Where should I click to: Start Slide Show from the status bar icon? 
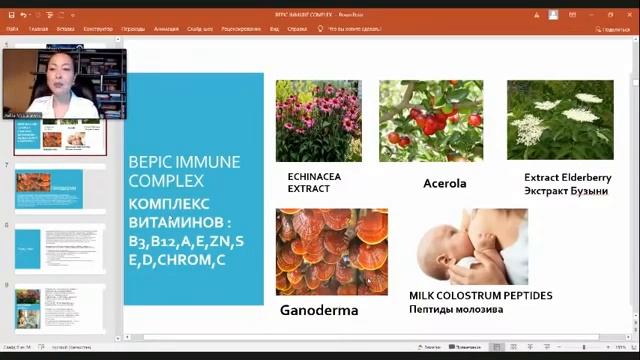point(547,347)
